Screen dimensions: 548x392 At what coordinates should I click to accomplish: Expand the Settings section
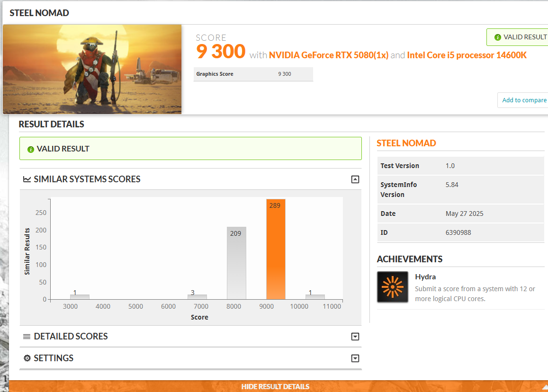[355, 358]
